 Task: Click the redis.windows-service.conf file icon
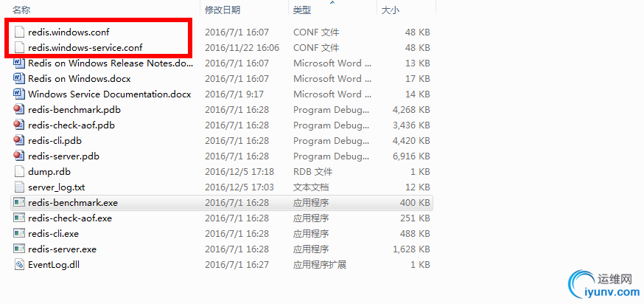19,47
